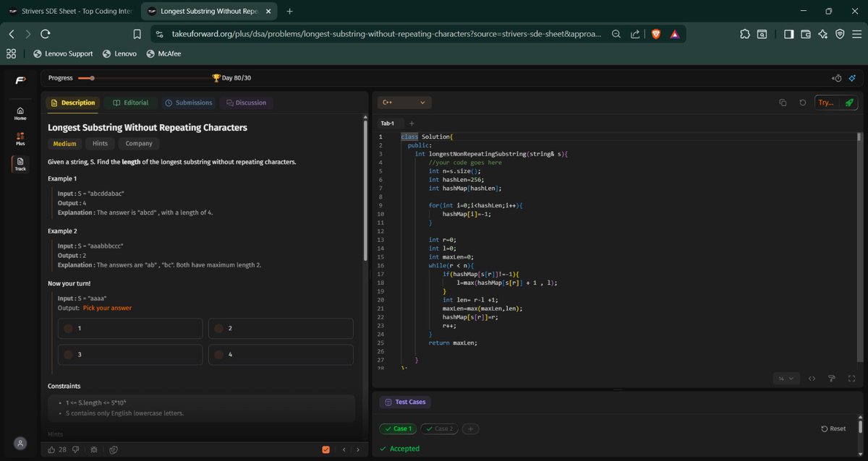
Task: Select the Description tab
Action: 73,103
